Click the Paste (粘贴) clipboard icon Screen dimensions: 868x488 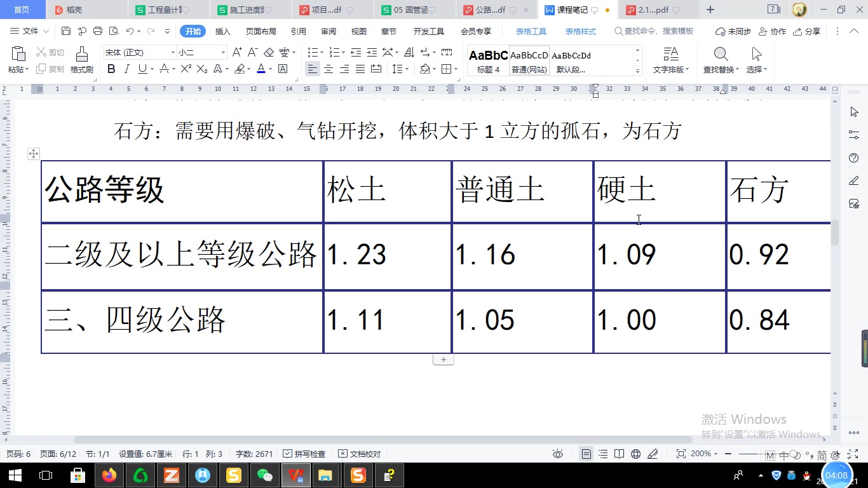coord(18,55)
